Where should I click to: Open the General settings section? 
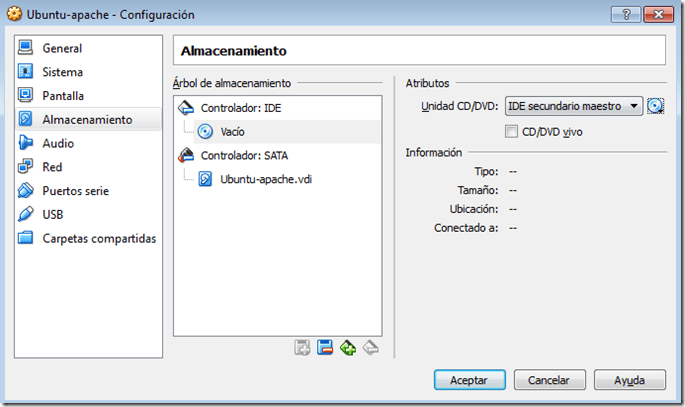(62, 48)
